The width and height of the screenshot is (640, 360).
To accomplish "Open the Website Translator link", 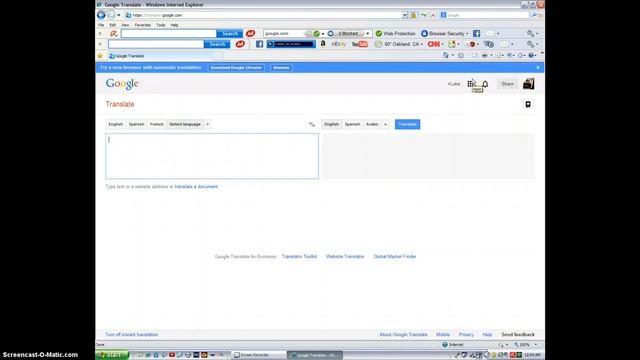I will click(x=345, y=257).
